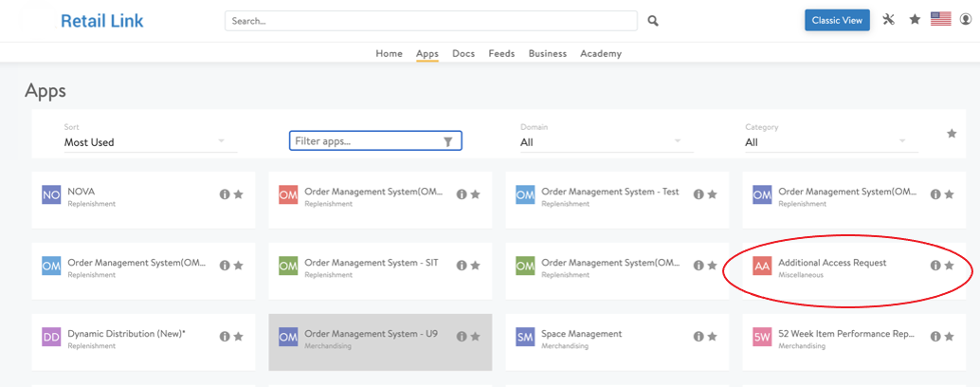The image size is (980, 387).
Task: Go to the Home tab
Action: click(x=389, y=54)
